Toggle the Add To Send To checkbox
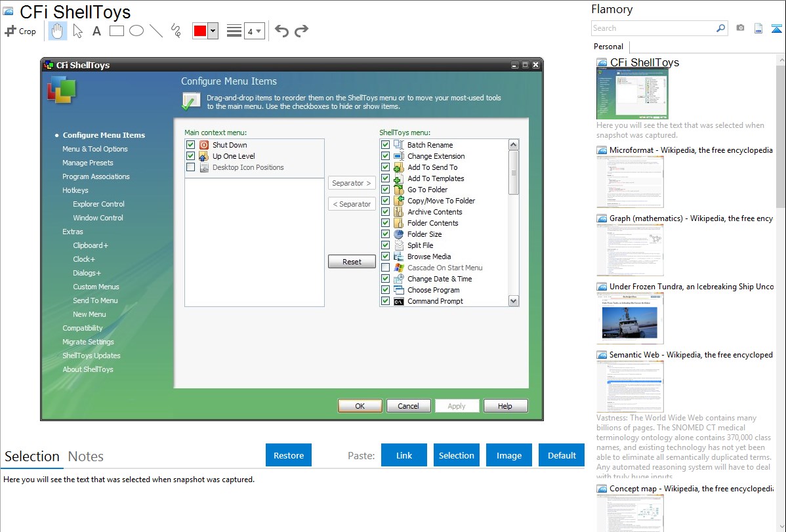The height and width of the screenshot is (532, 786). pyautogui.click(x=386, y=167)
